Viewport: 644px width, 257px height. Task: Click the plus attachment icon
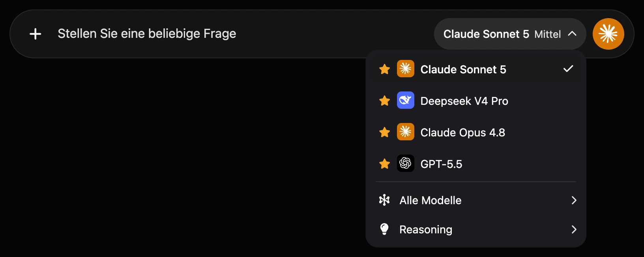tap(36, 34)
